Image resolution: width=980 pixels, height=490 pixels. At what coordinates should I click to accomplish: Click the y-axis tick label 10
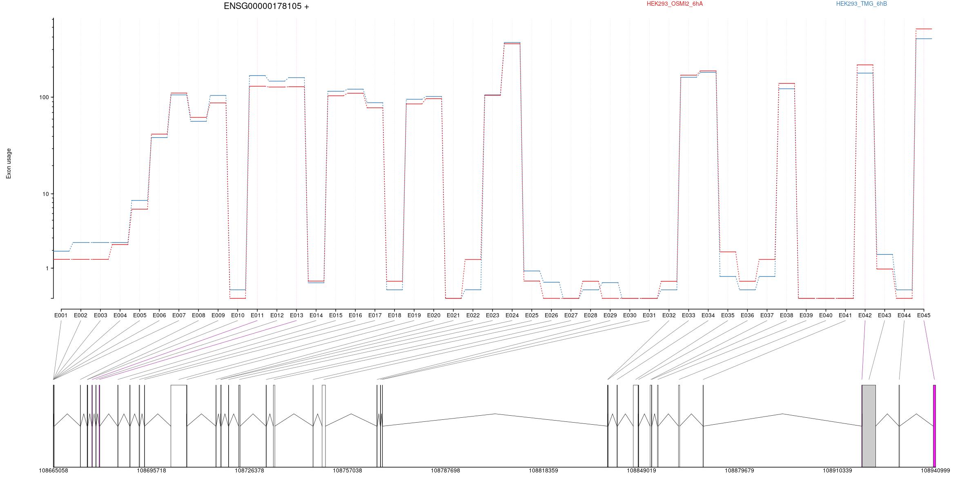point(45,194)
